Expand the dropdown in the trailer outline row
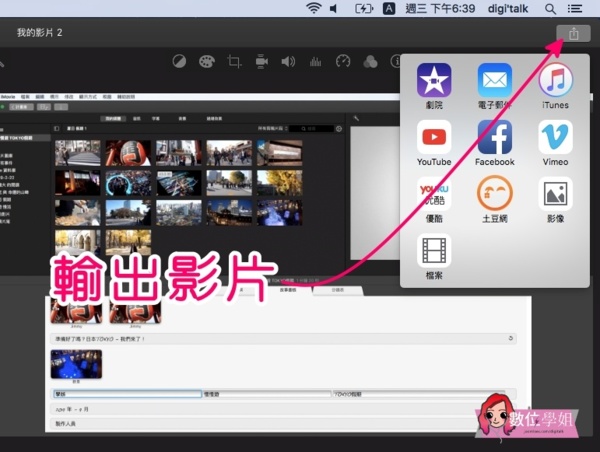 (512, 339)
